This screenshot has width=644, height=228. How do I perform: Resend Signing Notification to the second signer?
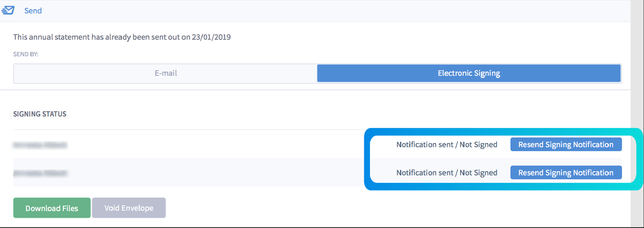click(x=566, y=172)
